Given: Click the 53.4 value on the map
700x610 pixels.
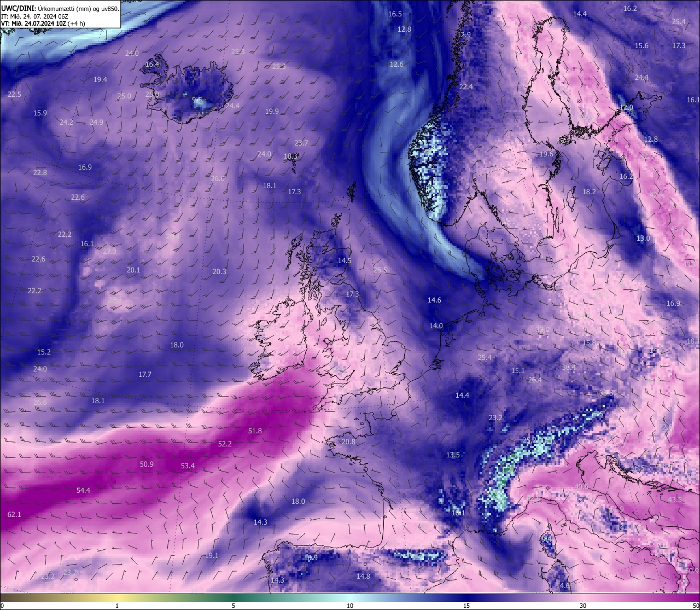Looking at the screenshot, I should point(188,466).
